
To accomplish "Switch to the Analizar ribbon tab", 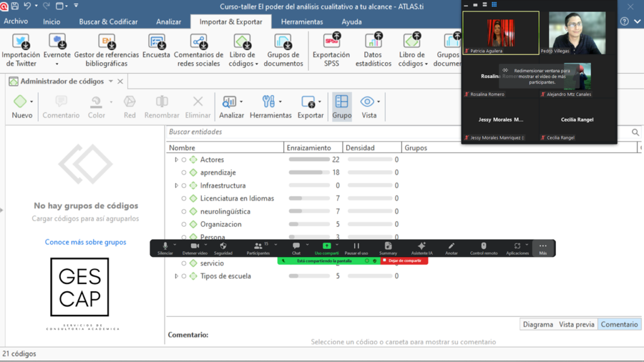I will [x=169, y=22].
